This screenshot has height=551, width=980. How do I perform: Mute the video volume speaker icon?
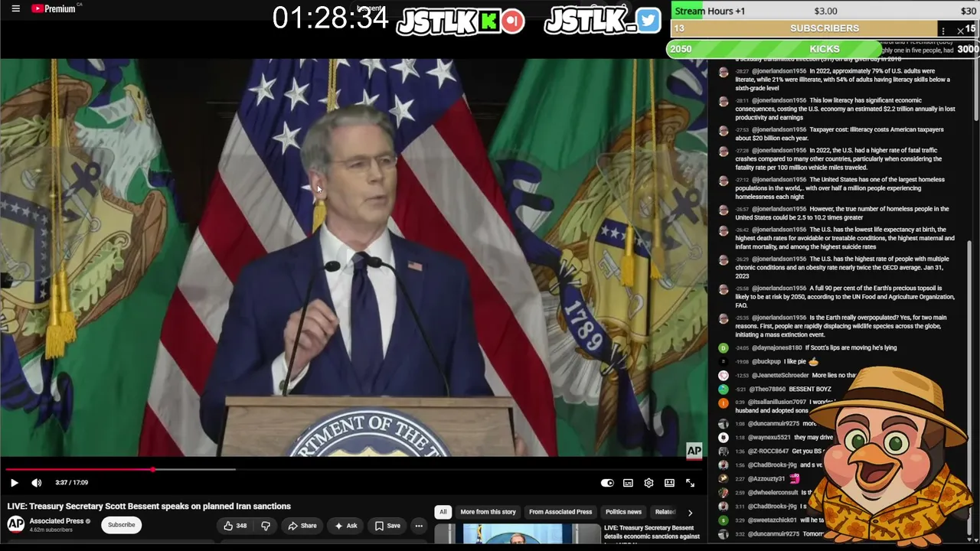pos(36,483)
